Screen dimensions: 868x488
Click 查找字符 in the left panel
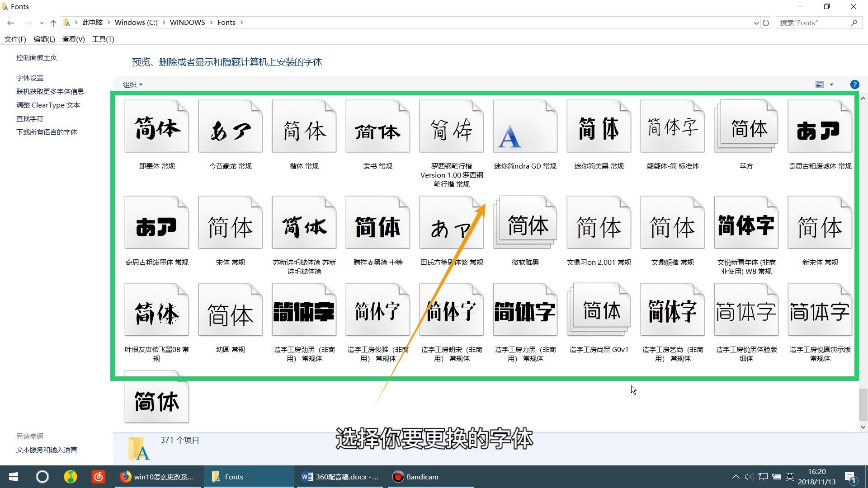click(30, 118)
